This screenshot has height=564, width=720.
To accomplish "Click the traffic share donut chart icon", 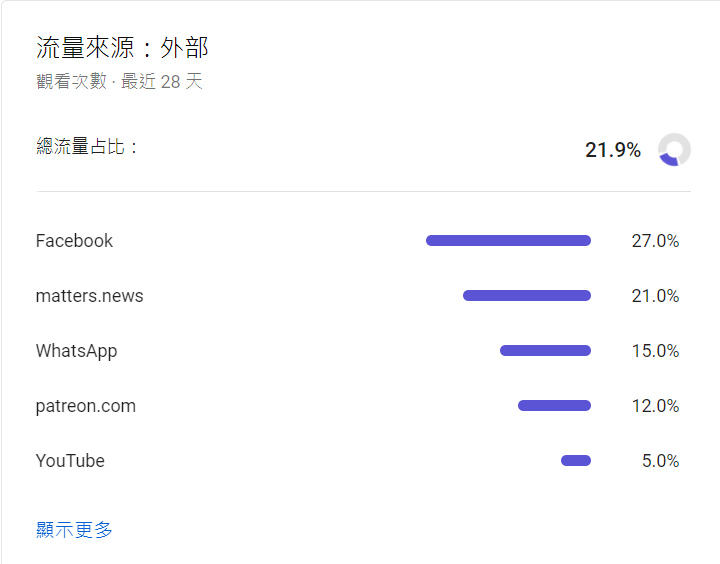I will tap(674, 150).
